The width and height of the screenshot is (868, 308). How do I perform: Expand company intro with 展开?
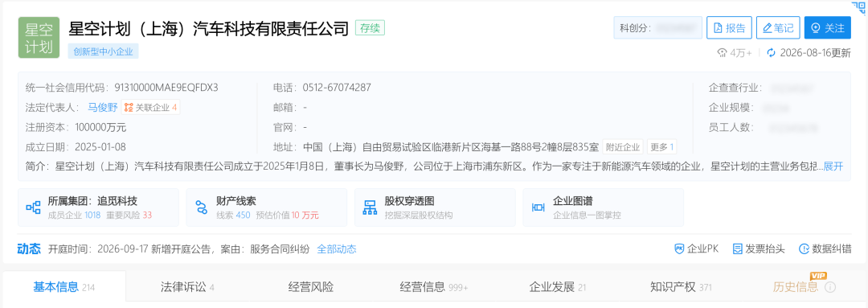pyautogui.click(x=833, y=166)
